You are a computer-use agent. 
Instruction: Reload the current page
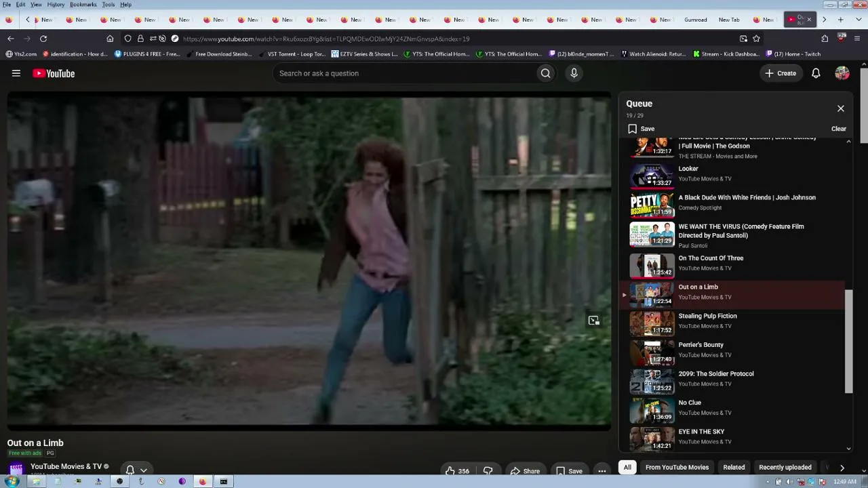[x=43, y=39]
